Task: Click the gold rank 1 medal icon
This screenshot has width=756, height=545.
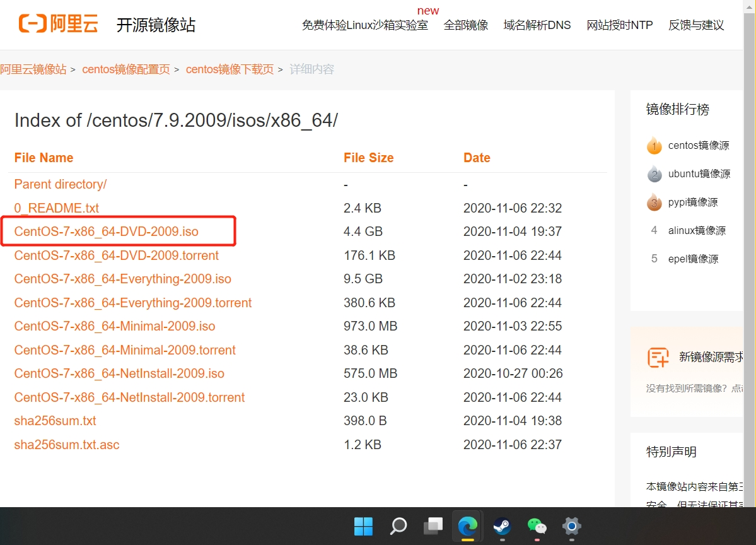Action: (x=654, y=146)
